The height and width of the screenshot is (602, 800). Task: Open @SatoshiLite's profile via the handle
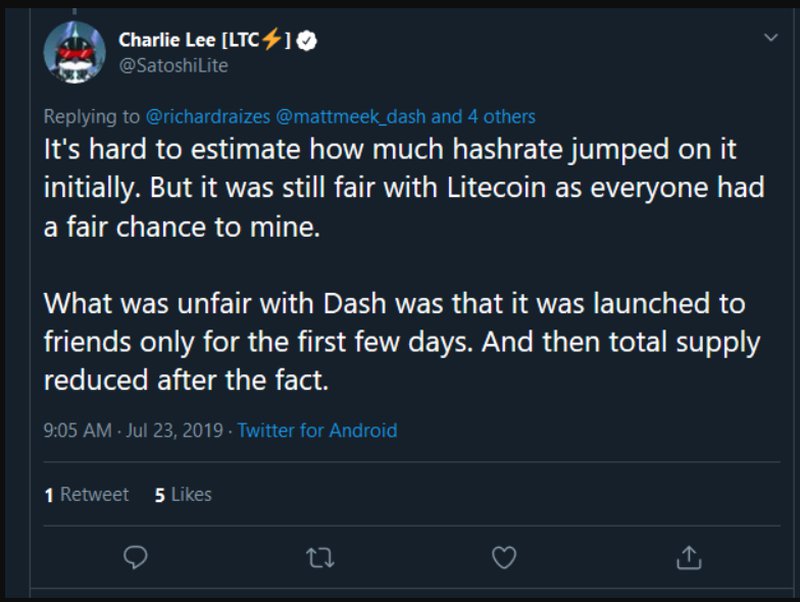[172, 66]
